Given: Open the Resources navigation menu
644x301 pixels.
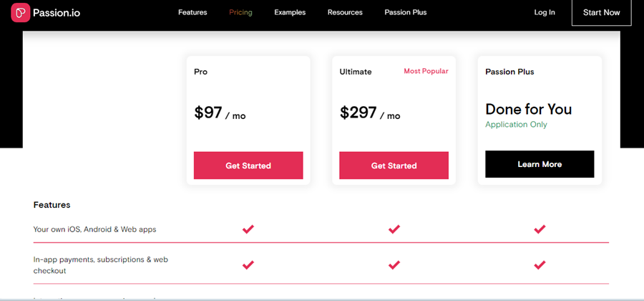Looking at the screenshot, I should point(345,12).
